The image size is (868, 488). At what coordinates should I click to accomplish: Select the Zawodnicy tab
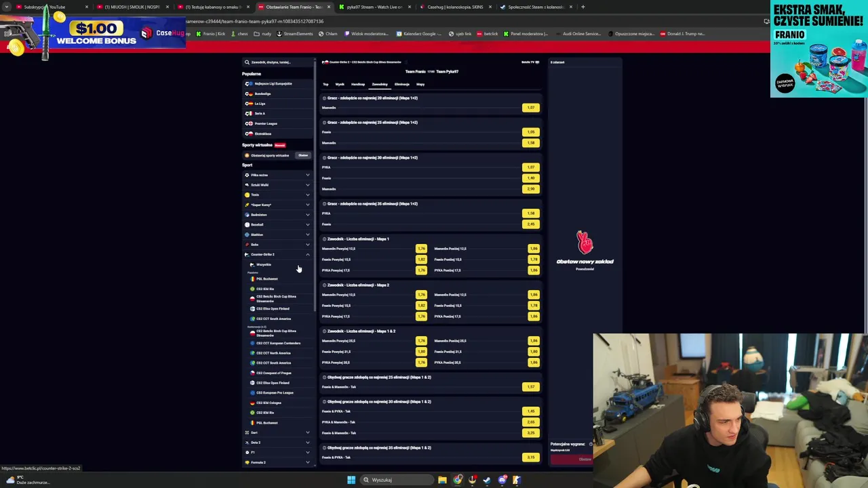[380, 84]
